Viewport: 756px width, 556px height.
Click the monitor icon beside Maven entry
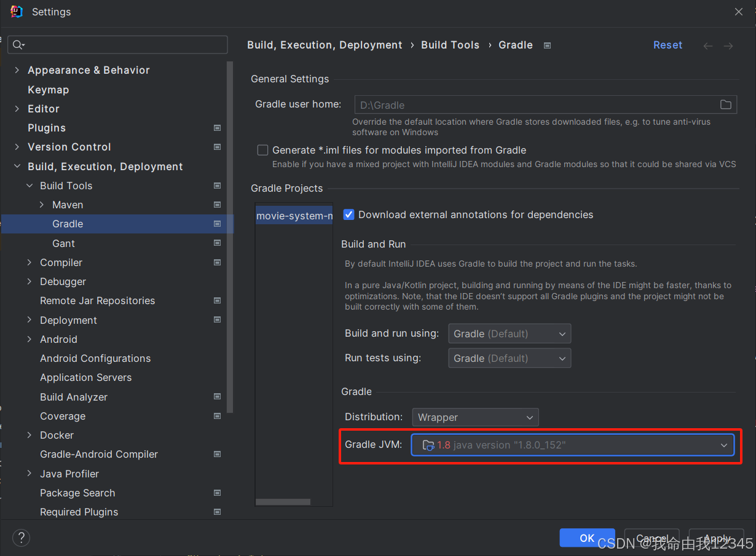click(x=217, y=205)
